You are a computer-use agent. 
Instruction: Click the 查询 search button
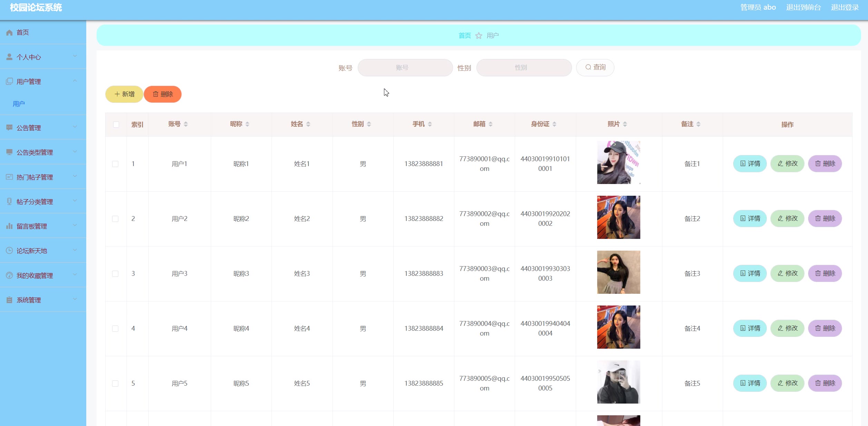595,67
